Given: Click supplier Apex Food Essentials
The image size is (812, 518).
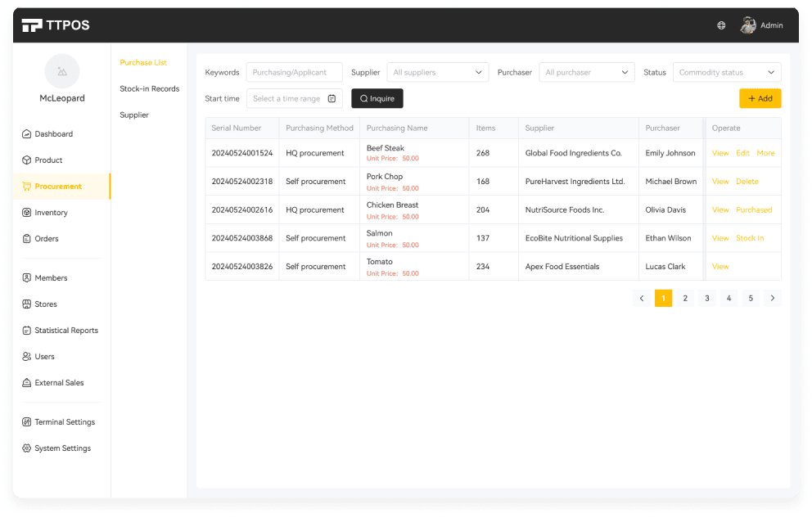Looking at the screenshot, I should (x=562, y=267).
